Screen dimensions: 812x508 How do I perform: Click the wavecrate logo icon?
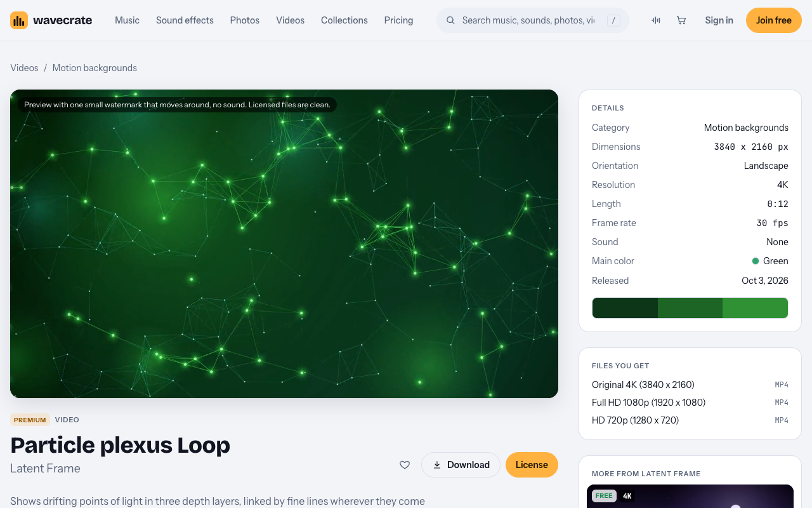19,20
